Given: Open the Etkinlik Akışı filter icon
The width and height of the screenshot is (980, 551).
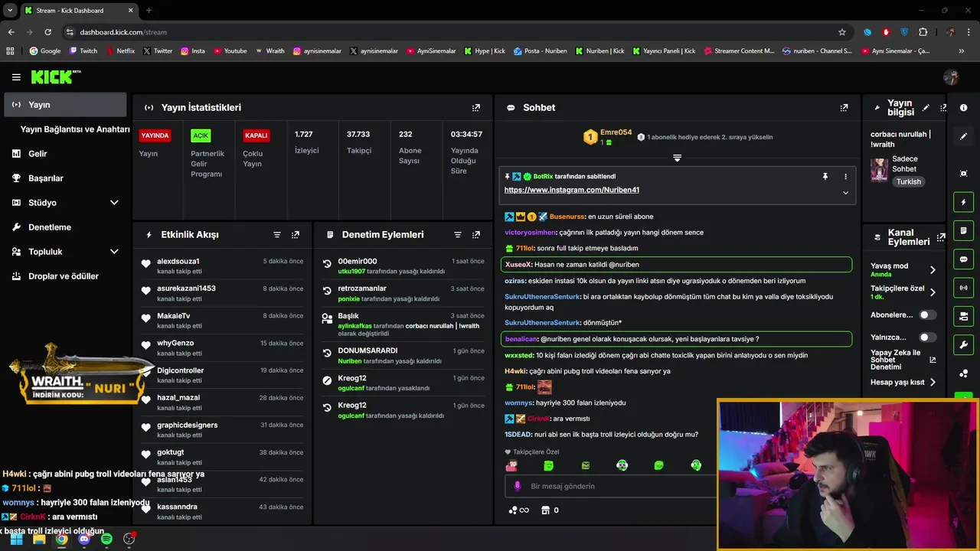Looking at the screenshot, I should click(x=277, y=235).
